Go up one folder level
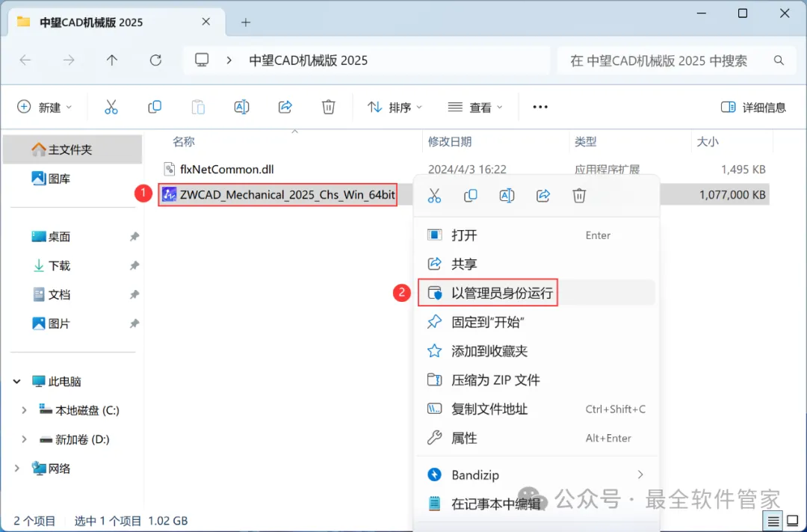This screenshot has width=807, height=532. (x=111, y=61)
